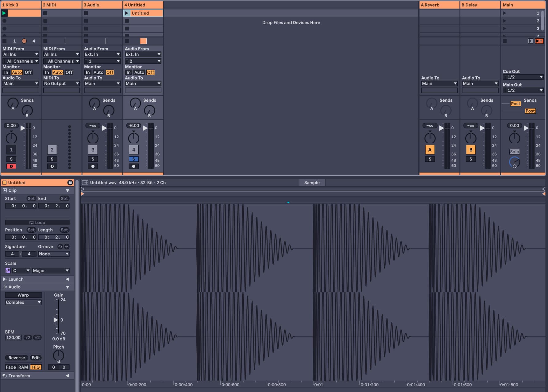Screen dimensions: 548x392
Task: Double the BPM with ×2 button
Action: pyautogui.click(x=37, y=338)
